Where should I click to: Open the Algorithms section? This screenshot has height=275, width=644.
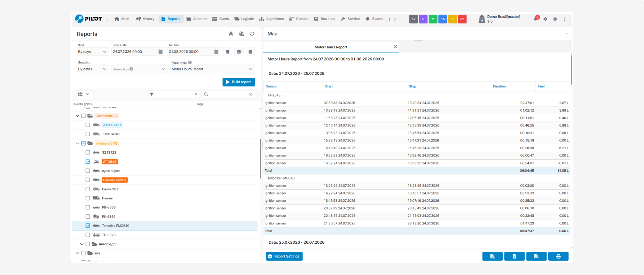272,19
